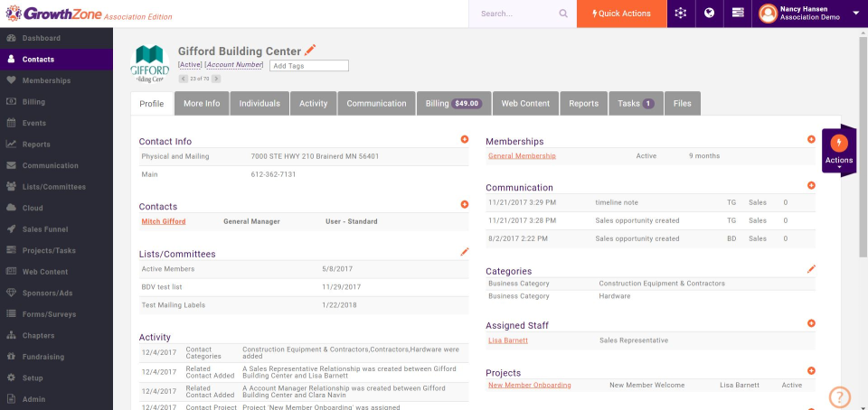
Task: Open the Files tab
Action: 682,103
